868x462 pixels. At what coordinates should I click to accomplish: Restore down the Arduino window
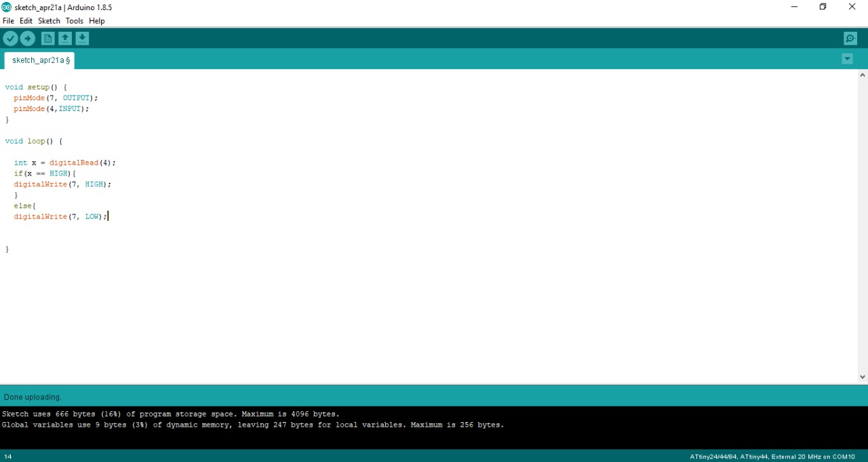[823, 7]
